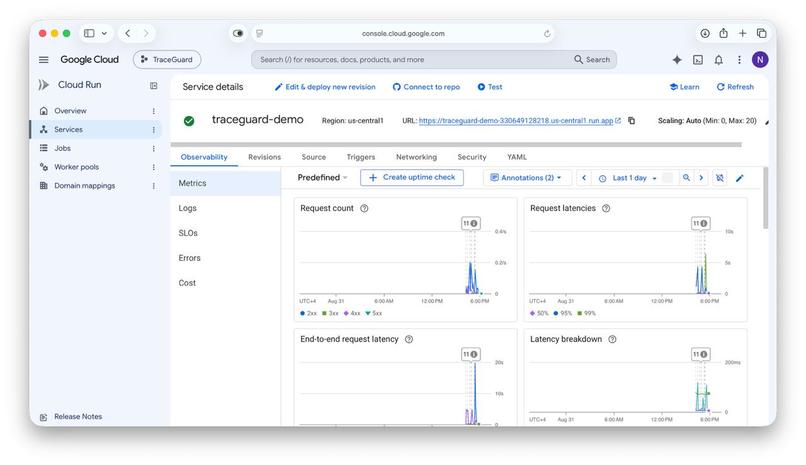Click the Search button in the top bar
Viewport: 806px width, 465px height.
click(x=592, y=60)
